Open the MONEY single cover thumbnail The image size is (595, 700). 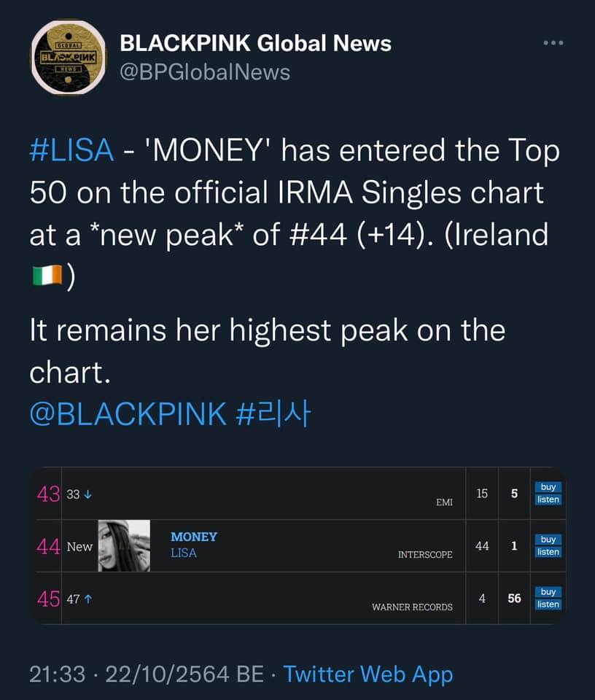(x=124, y=545)
